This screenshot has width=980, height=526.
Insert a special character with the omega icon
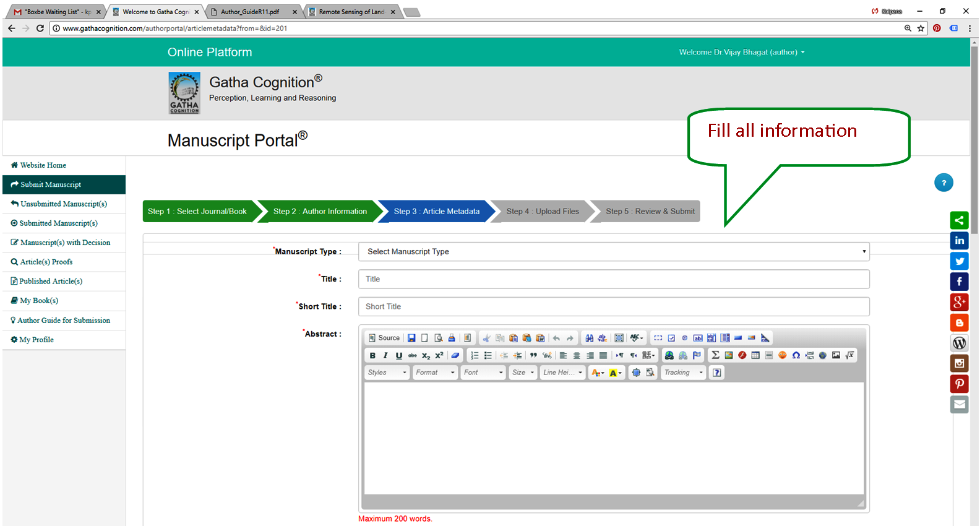coord(796,355)
